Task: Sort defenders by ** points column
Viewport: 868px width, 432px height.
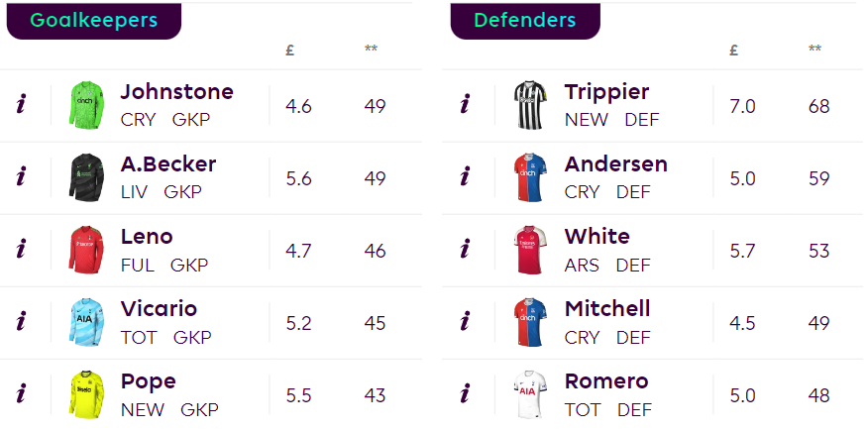Action: click(814, 49)
